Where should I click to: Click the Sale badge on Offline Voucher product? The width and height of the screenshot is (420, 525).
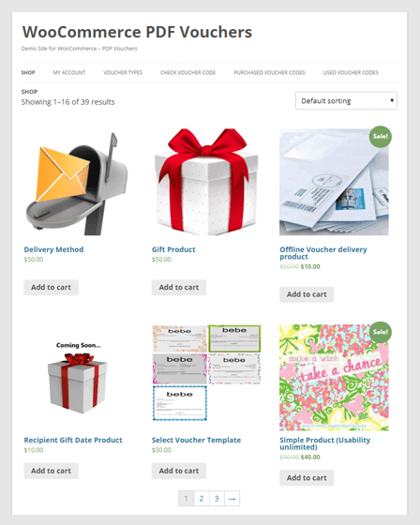click(x=381, y=136)
